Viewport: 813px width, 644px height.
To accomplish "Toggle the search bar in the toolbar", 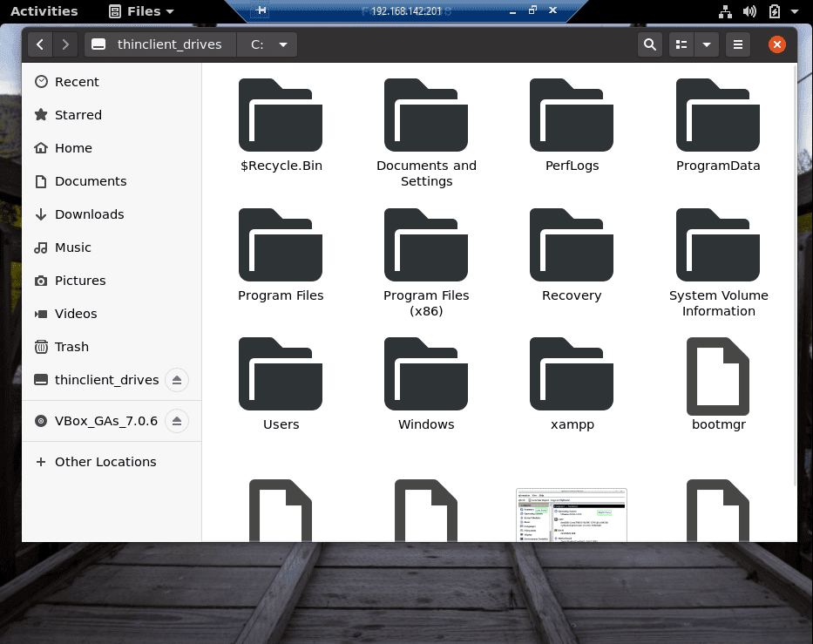I will [x=649, y=44].
